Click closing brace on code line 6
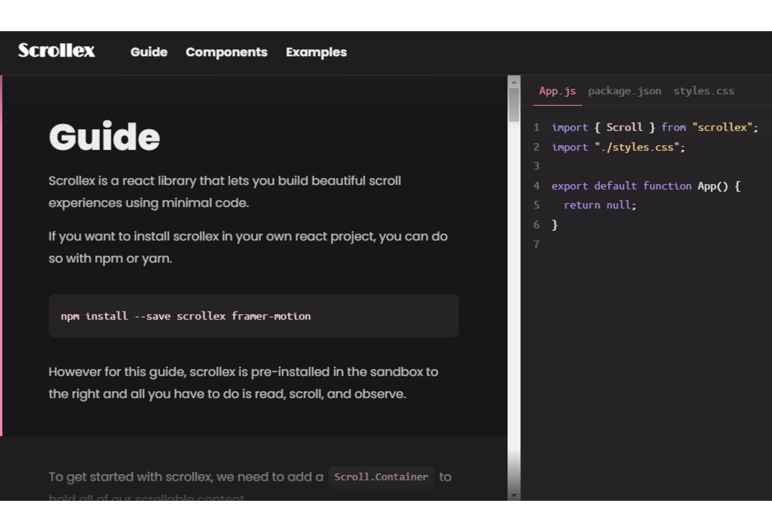The height and width of the screenshot is (532, 772). pyautogui.click(x=554, y=225)
